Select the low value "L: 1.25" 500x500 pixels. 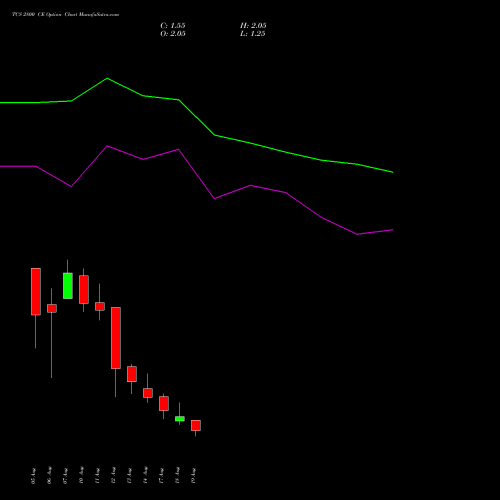(253, 34)
